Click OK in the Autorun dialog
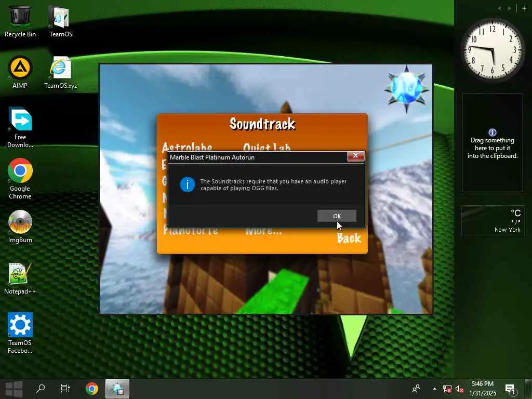Viewport: 532px width, 399px height. coord(337,216)
